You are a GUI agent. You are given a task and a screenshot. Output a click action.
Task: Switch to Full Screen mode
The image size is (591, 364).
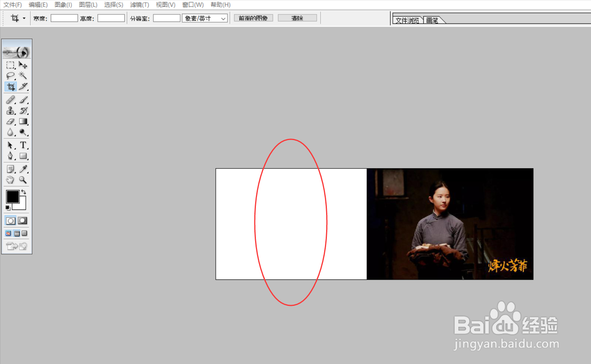coord(25,233)
